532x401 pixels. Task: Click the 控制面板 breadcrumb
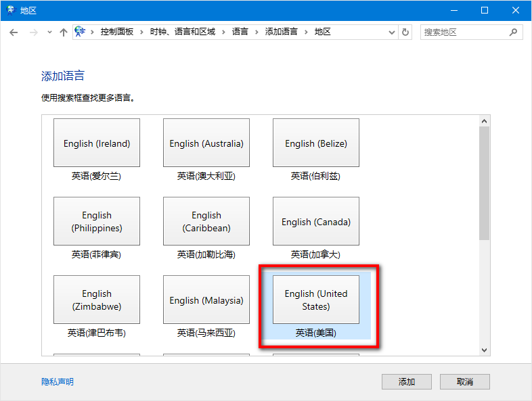(117, 32)
